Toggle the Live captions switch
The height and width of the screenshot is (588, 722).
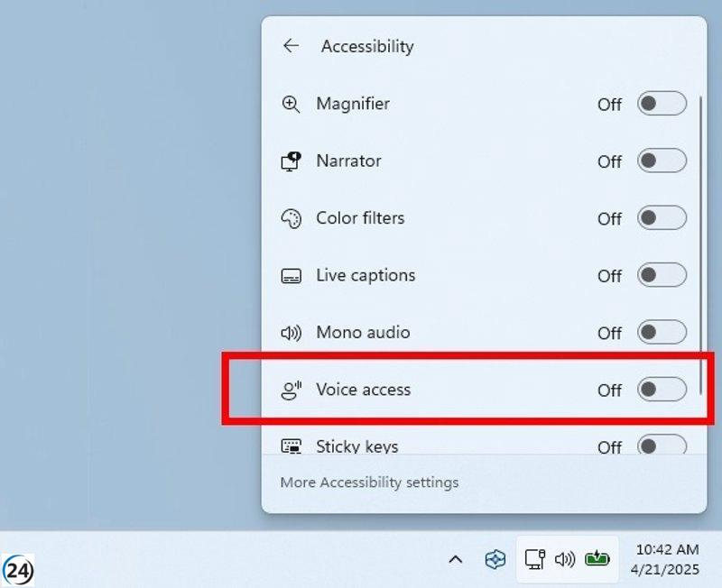pos(662,276)
